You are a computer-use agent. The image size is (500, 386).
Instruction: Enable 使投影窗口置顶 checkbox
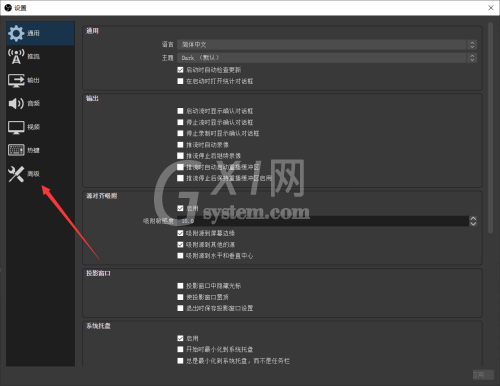point(180,297)
